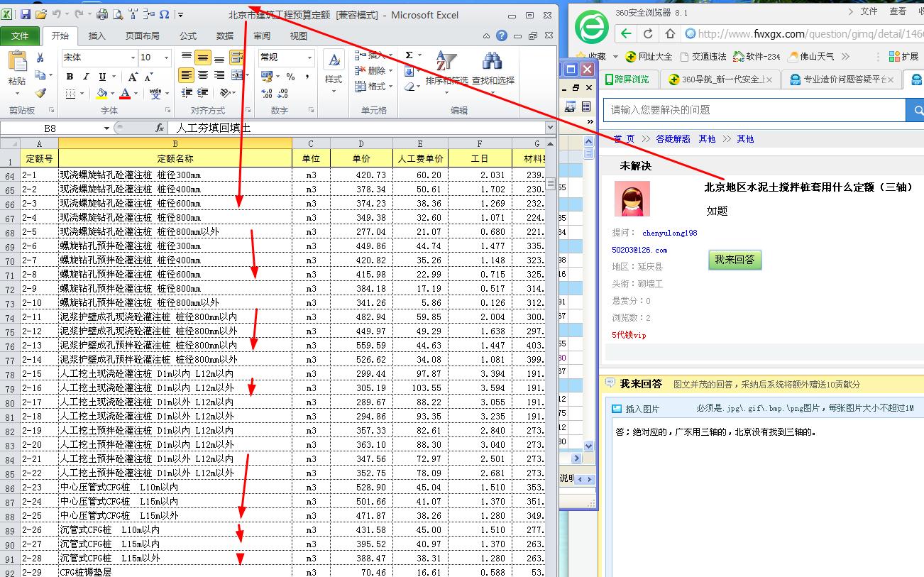Open number format dropdown 常规
The width and height of the screenshot is (924, 577).
click(309, 57)
